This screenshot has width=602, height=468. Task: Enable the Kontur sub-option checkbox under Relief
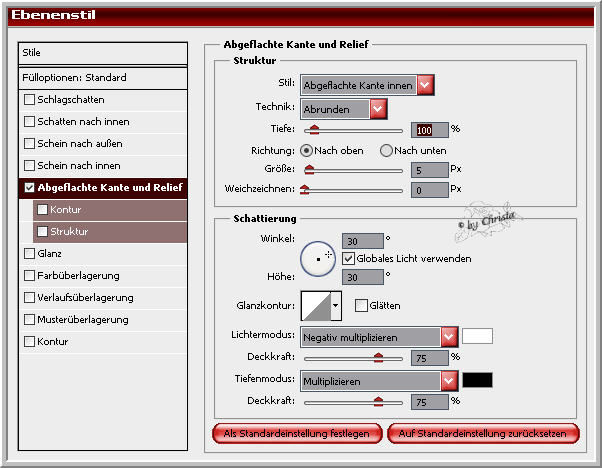(x=42, y=210)
